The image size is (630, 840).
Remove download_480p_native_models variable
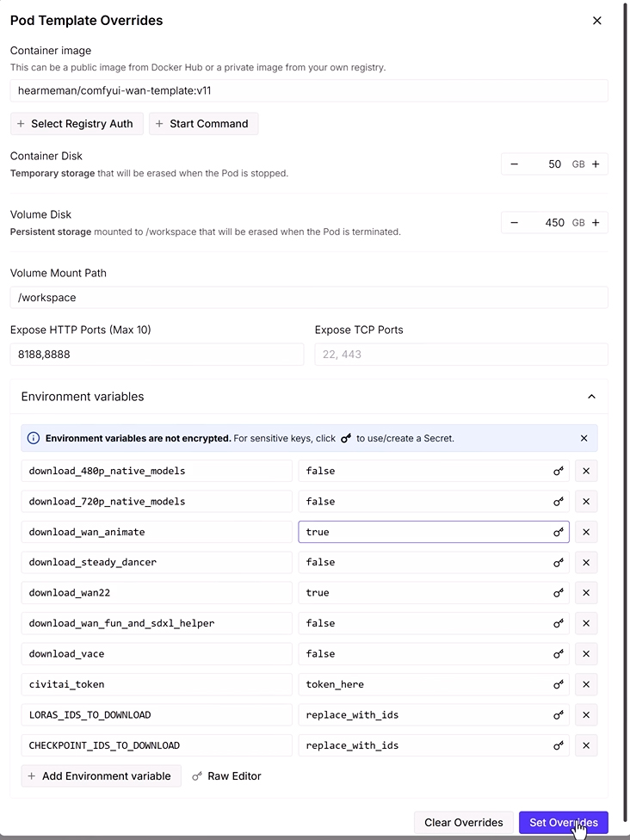tap(586, 471)
